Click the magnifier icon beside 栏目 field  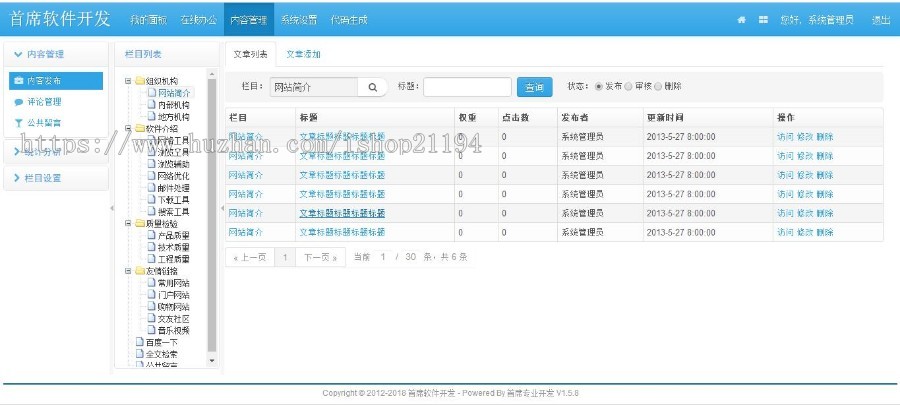tap(373, 87)
